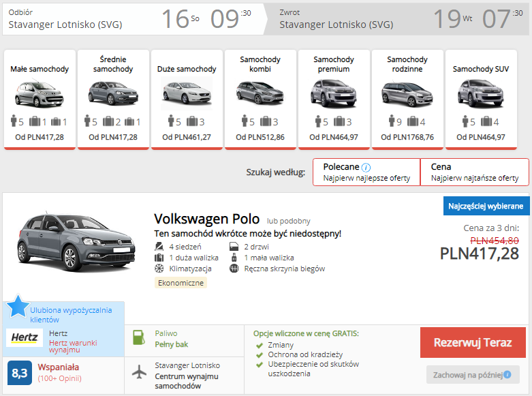Sort offers by Polecane
The width and height of the screenshot is (532, 396).
(366, 172)
